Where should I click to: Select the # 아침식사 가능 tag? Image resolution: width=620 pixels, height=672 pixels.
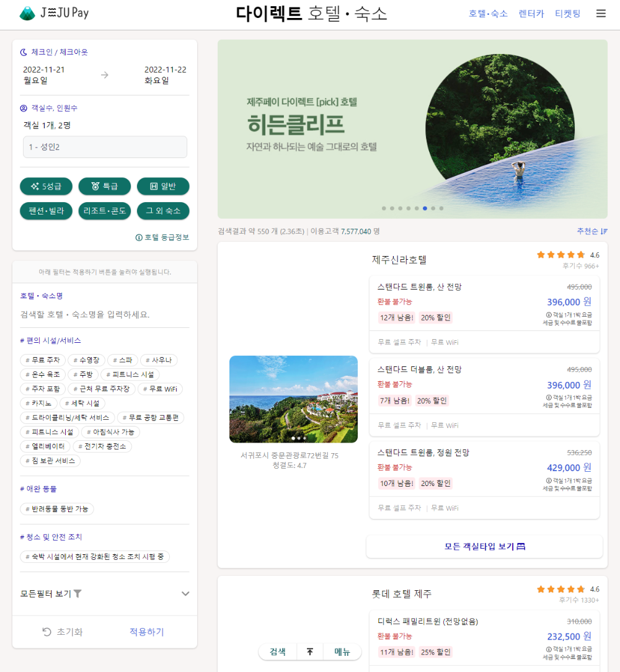click(x=110, y=432)
